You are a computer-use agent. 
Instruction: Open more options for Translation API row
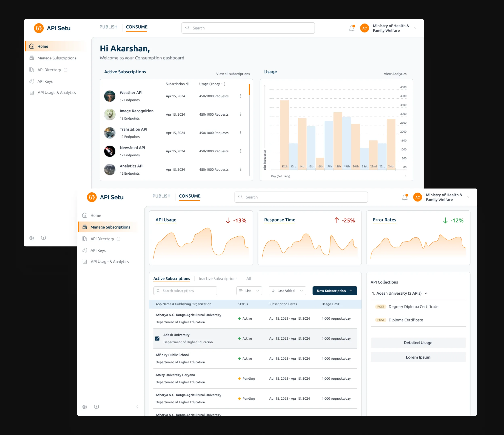(x=241, y=133)
